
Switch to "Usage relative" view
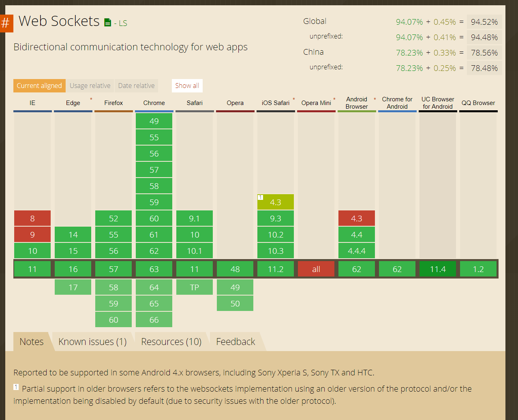[x=90, y=86]
